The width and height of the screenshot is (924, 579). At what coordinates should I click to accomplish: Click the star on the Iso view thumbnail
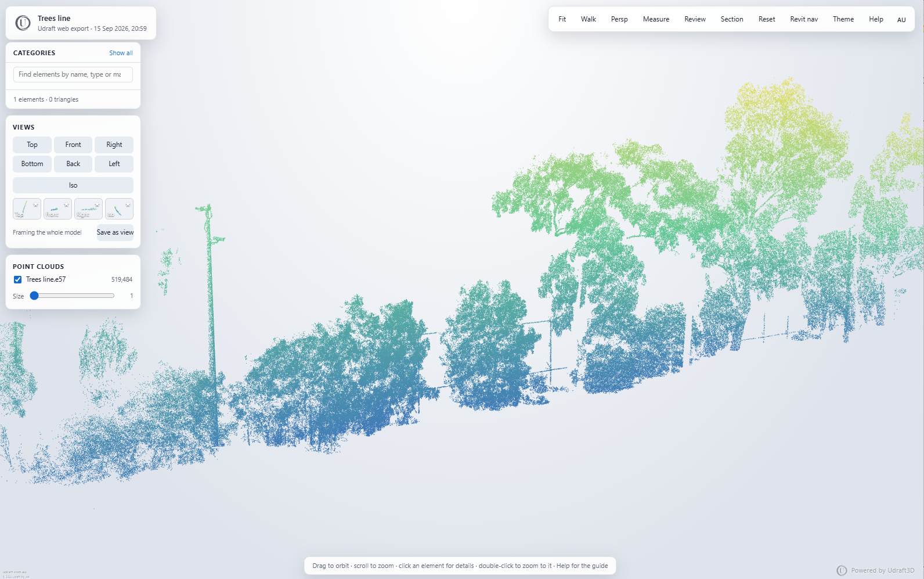click(x=128, y=205)
